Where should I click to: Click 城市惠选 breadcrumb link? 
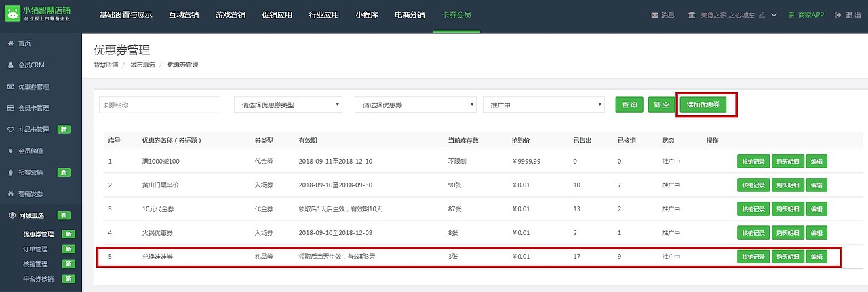click(142, 65)
